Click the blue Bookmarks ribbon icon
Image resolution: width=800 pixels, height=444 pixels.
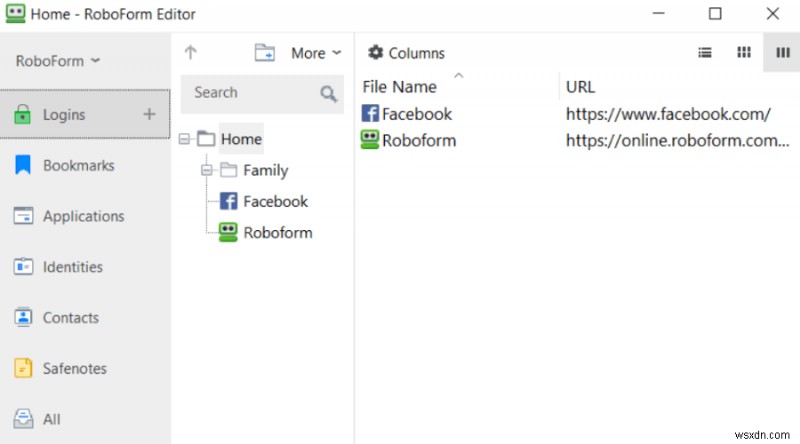(23, 165)
